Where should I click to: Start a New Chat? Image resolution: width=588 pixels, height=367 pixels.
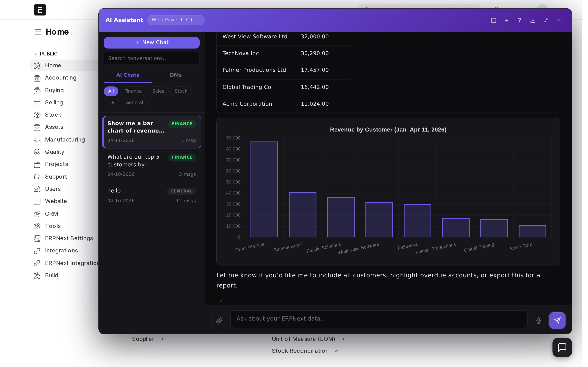coord(152,42)
